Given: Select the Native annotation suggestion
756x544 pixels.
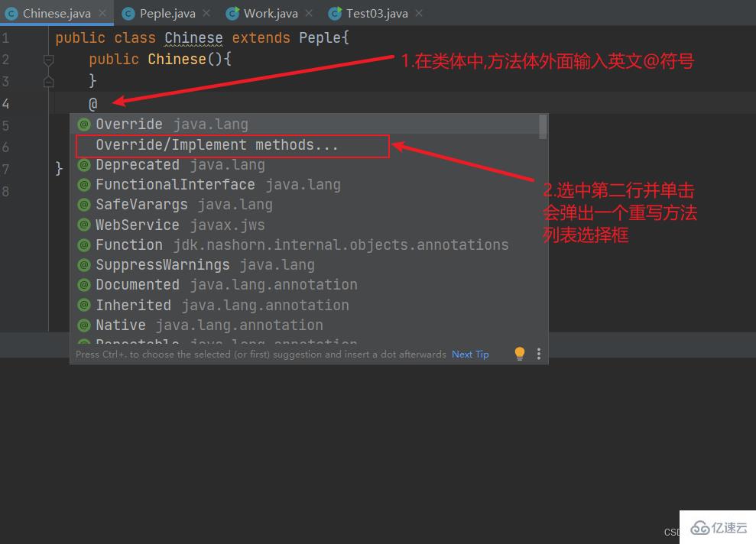Looking at the screenshot, I should click(305, 325).
